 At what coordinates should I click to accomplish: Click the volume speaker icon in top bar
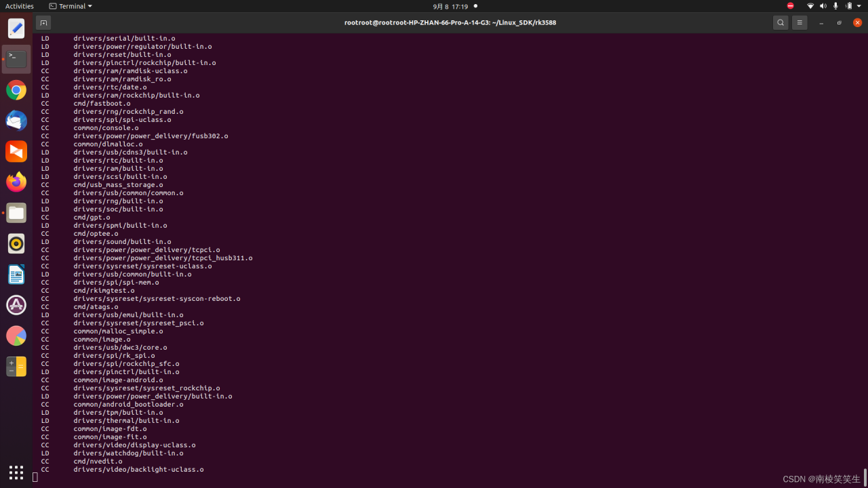tap(823, 6)
